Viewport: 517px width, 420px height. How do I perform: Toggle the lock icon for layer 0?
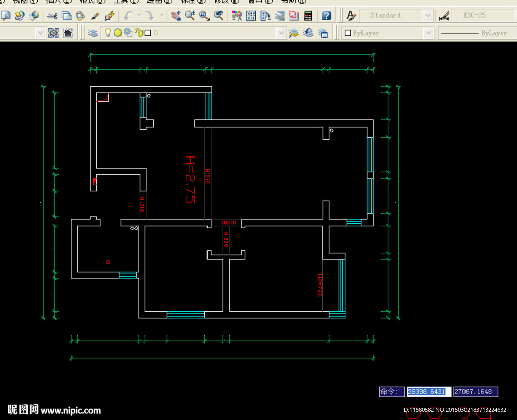tap(139, 33)
